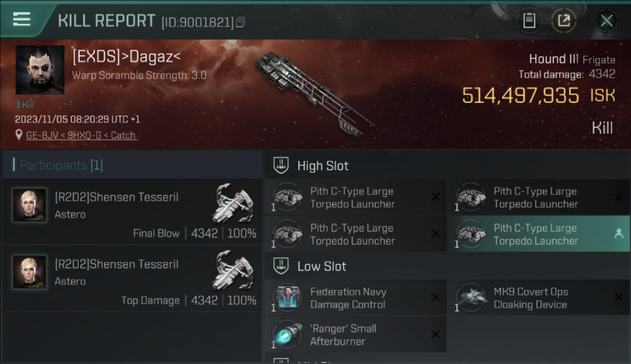
Task: Click the share export icon
Action: pyautogui.click(x=564, y=21)
